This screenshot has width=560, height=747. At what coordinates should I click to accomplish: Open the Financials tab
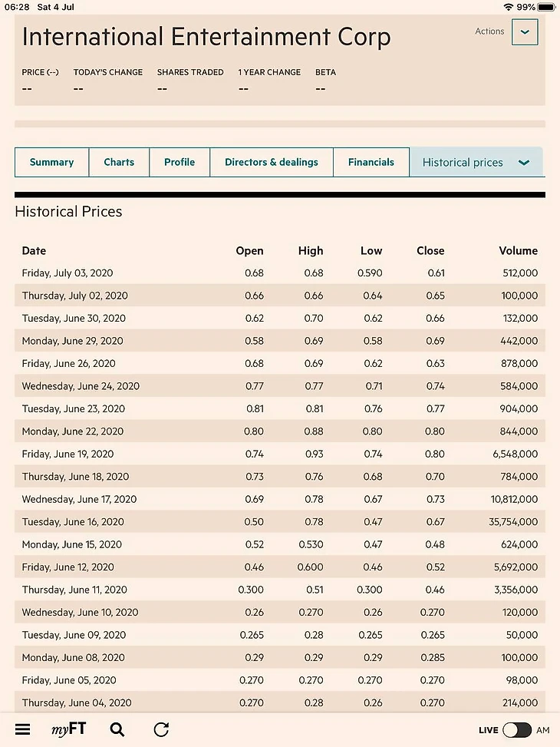pyautogui.click(x=371, y=162)
